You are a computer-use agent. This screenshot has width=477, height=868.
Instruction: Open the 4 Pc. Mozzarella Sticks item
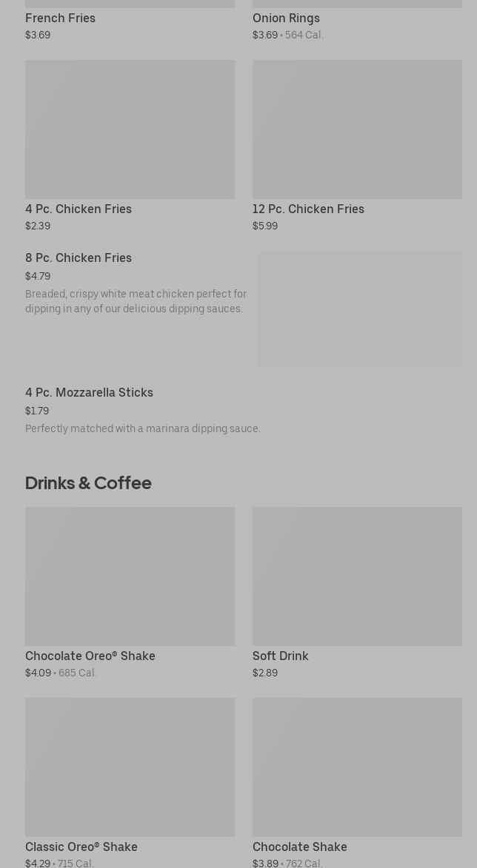(x=89, y=392)
